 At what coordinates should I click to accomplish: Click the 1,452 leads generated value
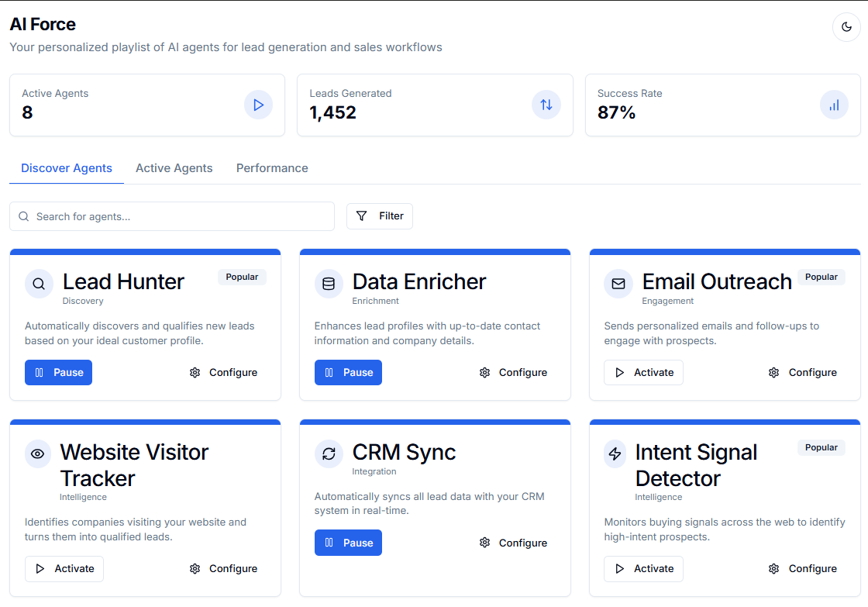tap(332, 112)
